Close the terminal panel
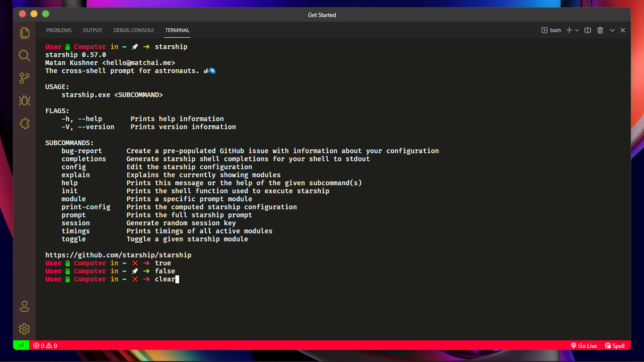Screen dimensions: 644x362 point(623,30)
